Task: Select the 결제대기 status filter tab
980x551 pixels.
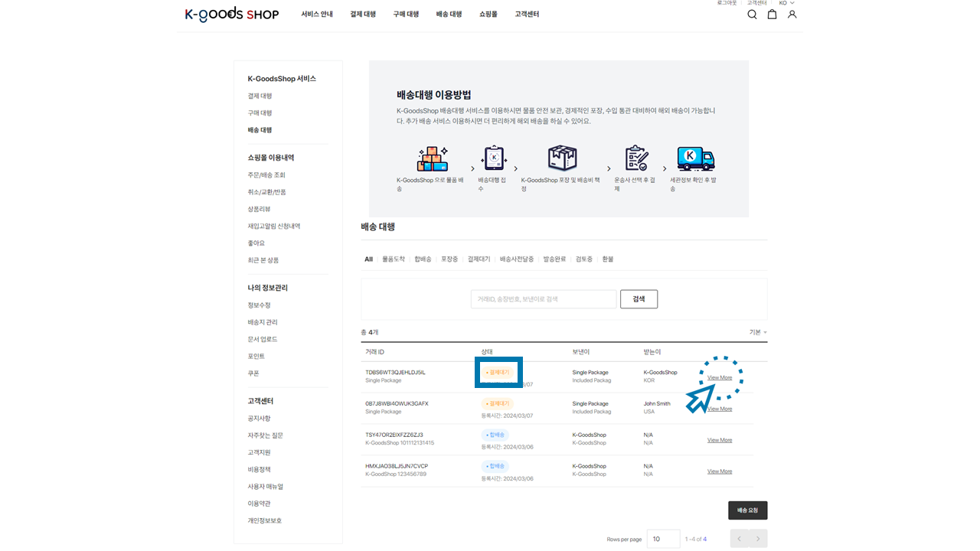Action: [479, 259]
